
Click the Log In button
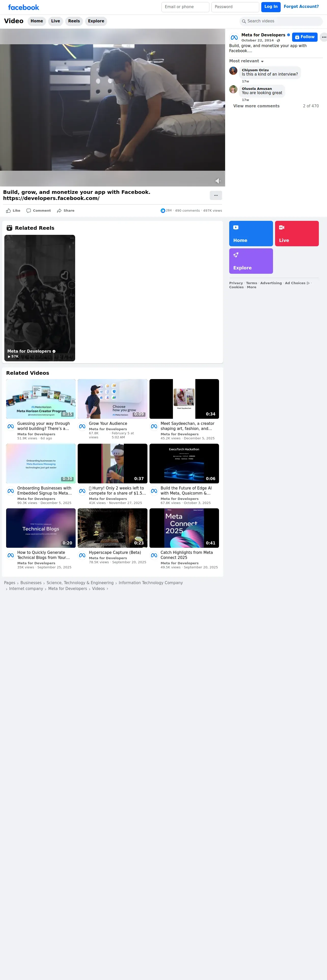click(271, 7)
